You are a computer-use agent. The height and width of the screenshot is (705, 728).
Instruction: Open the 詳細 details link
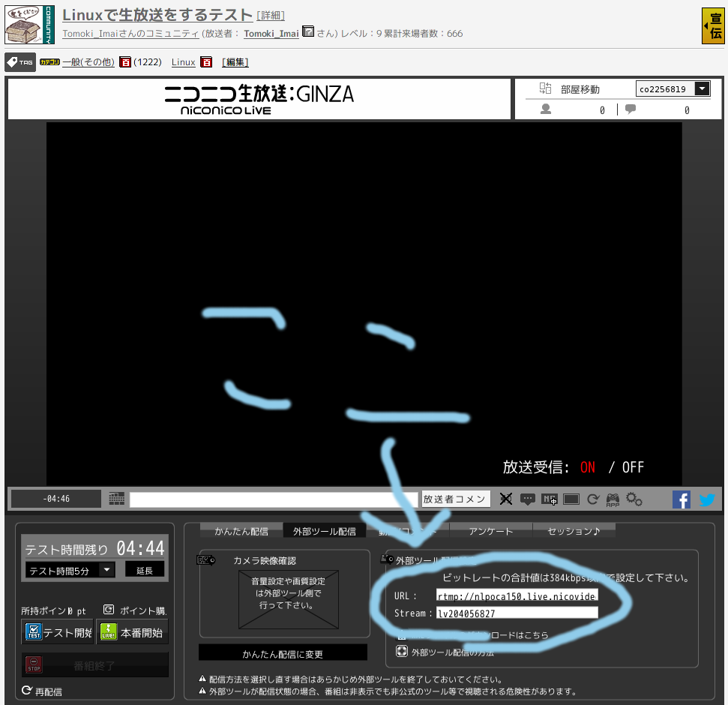tap(271, 16)
